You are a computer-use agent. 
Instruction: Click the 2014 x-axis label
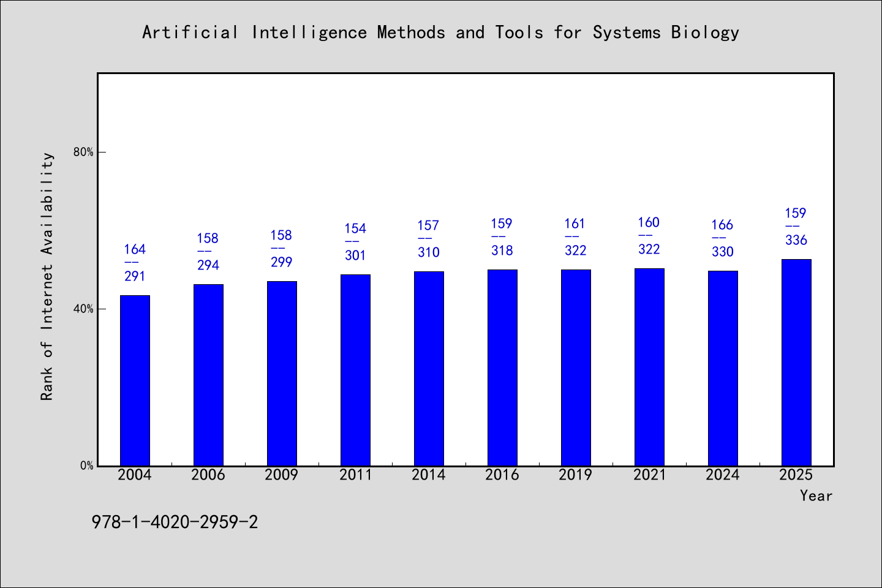click(429, 475)
